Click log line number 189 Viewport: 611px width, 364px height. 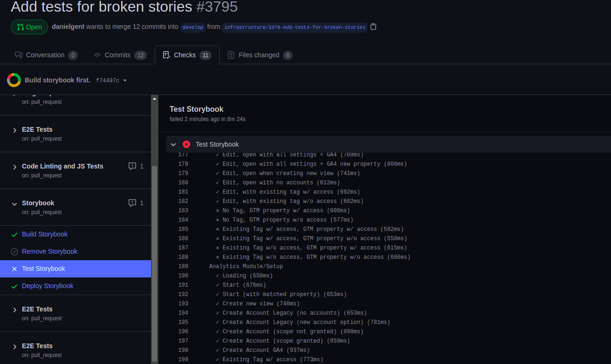pyautogui.click(x=183, y=266)
